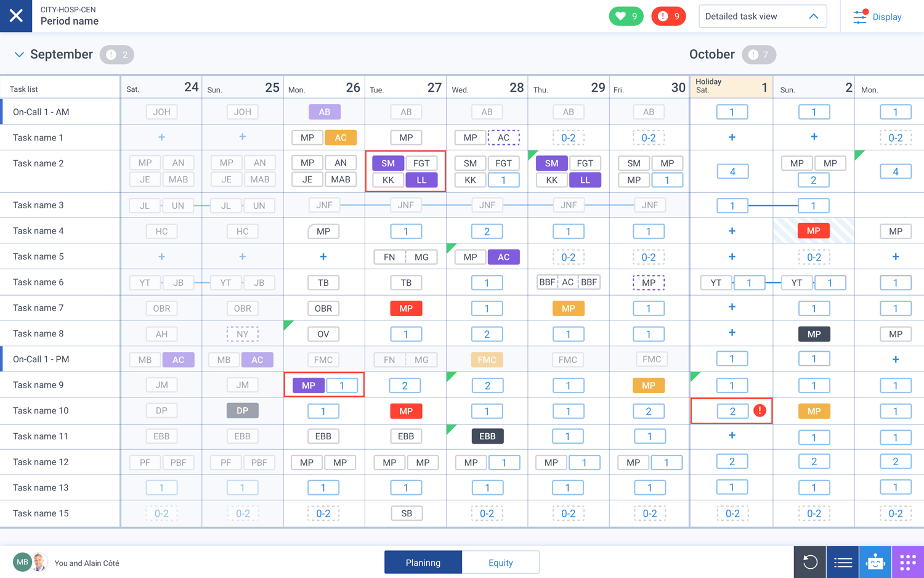The image size is (924, 578).
Task: Launch the AI assistant robot icon
Action: pos(875,562)
